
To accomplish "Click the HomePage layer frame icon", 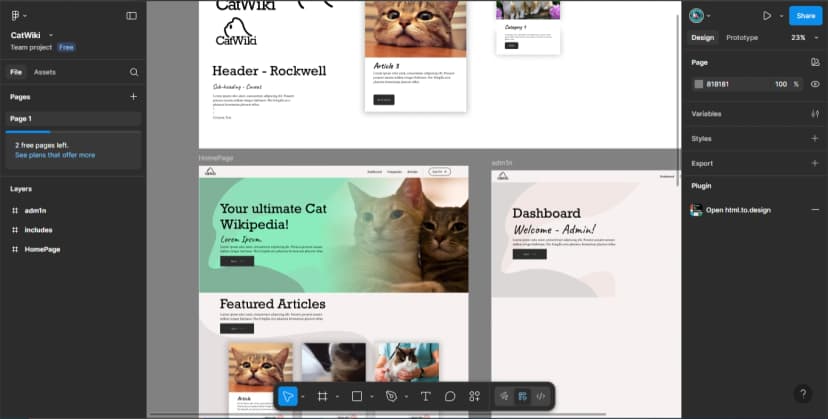I will [15, 249].
